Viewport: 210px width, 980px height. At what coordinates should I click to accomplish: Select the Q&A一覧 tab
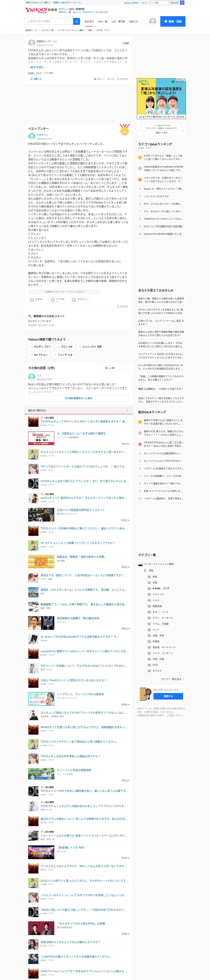(x=103, y=22)
